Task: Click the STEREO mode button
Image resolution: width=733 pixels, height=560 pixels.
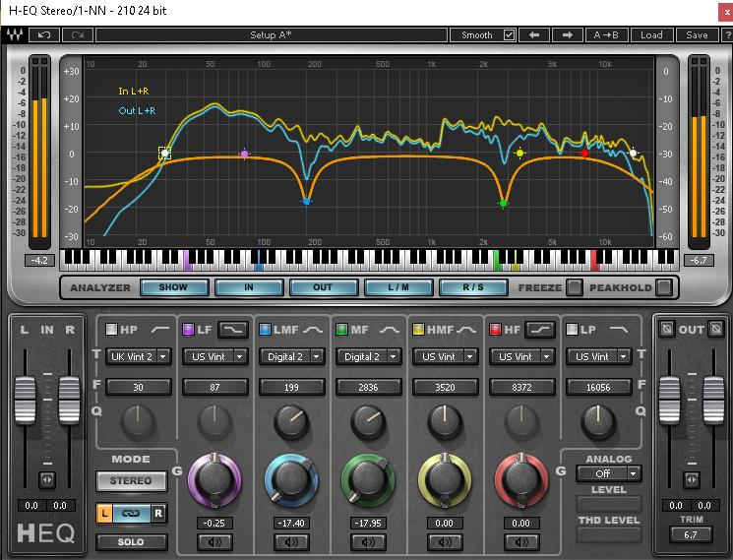Action: 131,481
